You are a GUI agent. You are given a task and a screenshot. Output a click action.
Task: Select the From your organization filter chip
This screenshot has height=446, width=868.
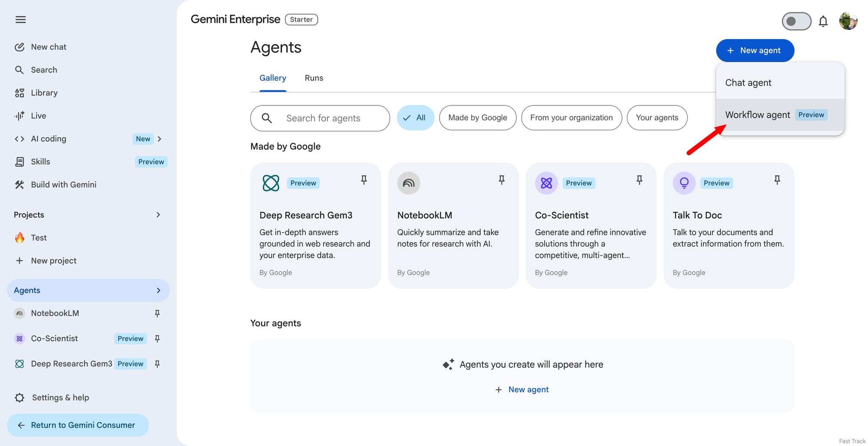pyautogui.click(x=571, y=118)
